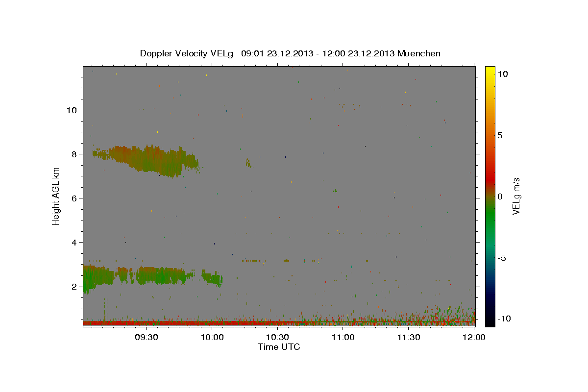Click the 12:00 time tick label
The height and width of the screenshot is (392, 588).
[x=474, y=337]
